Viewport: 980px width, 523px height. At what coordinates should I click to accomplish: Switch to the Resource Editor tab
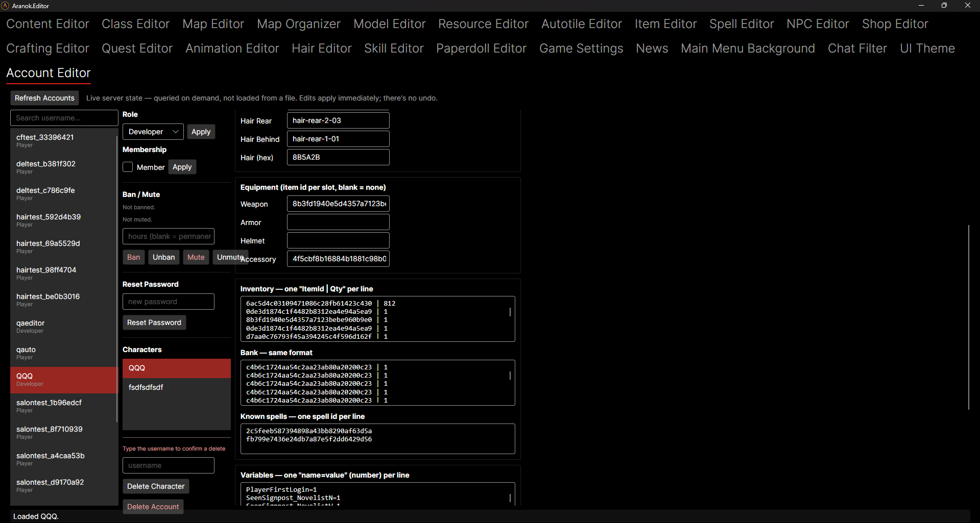(x=483, y=24)
